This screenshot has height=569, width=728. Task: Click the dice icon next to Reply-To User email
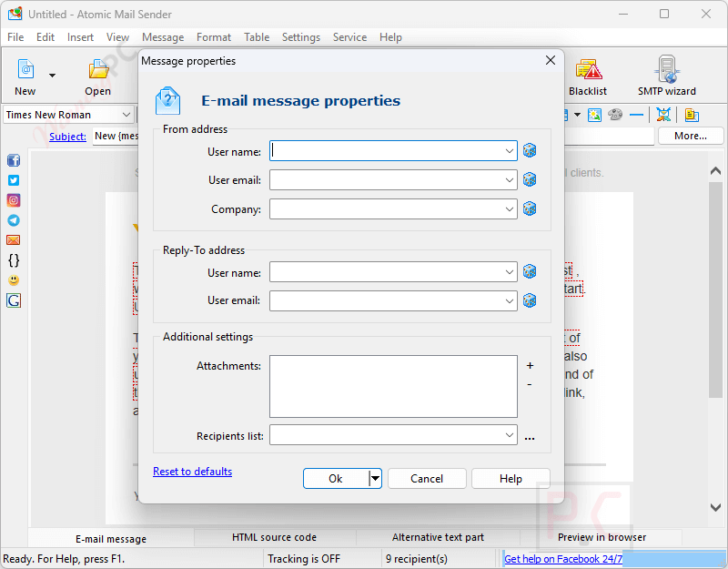point(530,300)
